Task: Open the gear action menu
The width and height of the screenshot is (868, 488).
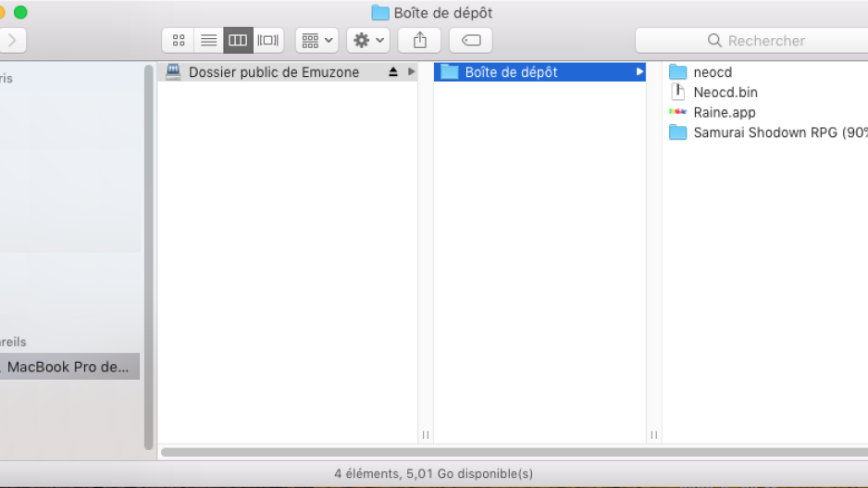Action: click(x=368, y=41)
